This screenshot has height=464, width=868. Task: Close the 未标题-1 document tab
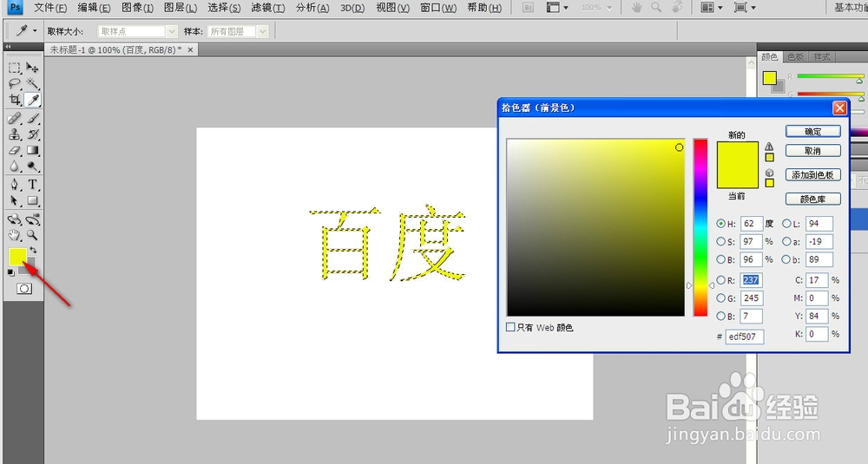[190, 49]
